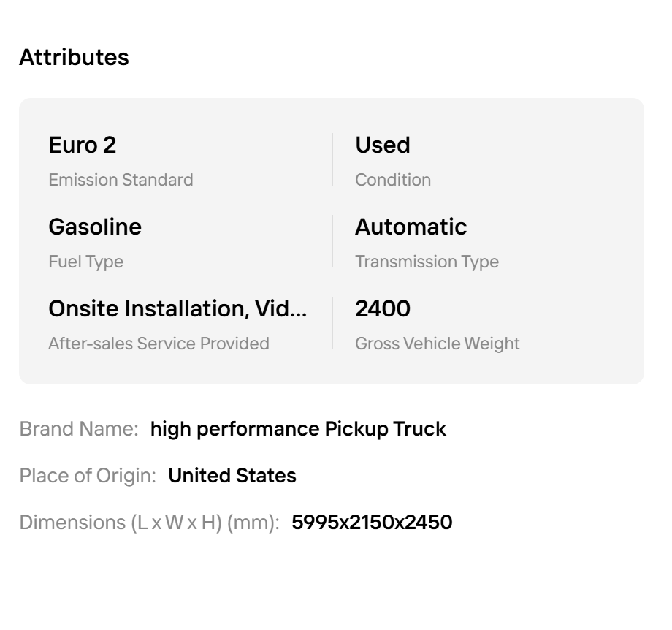Select high performance Pickup Truck text
This screenshot has width=672, height=630.
[x=298, y=429]
